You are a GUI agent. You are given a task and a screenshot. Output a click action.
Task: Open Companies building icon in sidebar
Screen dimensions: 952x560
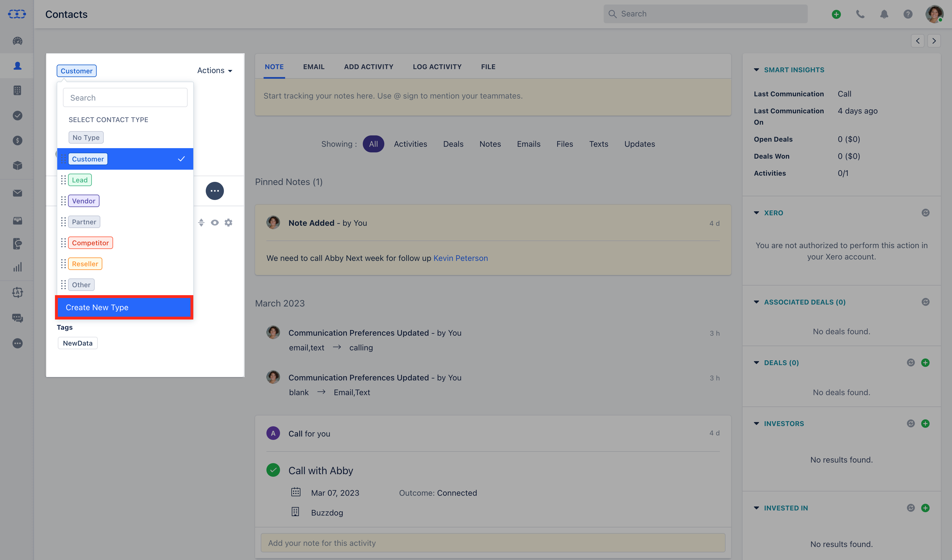[17, 91]
